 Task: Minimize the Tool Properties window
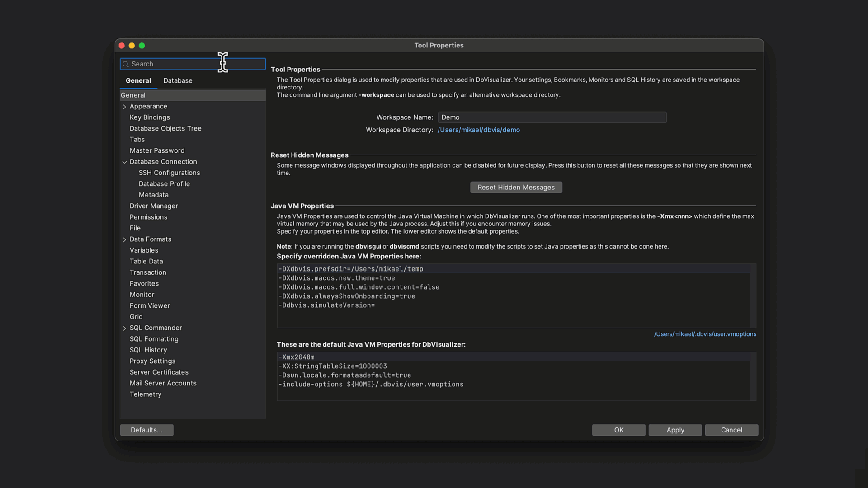132,46
